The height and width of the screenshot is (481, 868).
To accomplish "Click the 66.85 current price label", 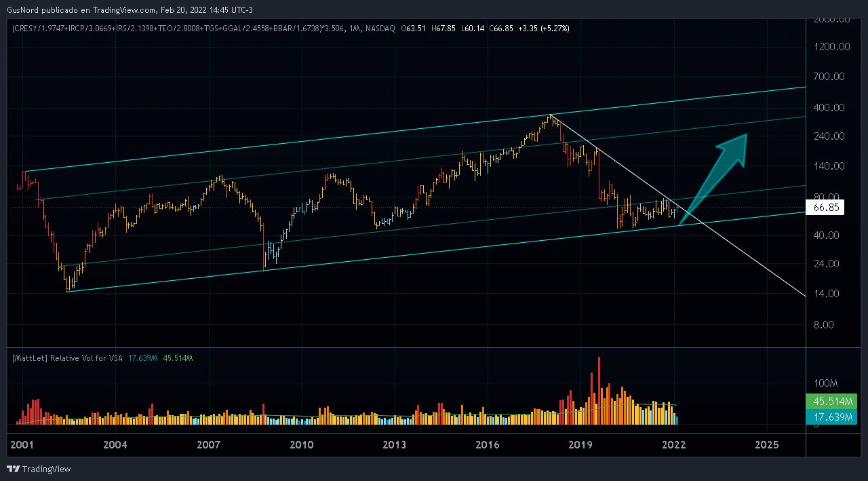I will tap(825, 208).
